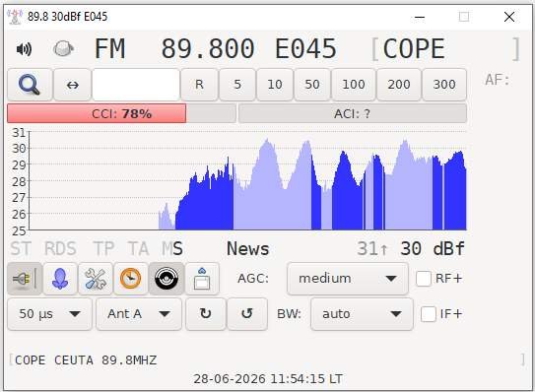Screen dimensions: 535x392
Task: Open settings with the tools icon
Action: point(96,279)
